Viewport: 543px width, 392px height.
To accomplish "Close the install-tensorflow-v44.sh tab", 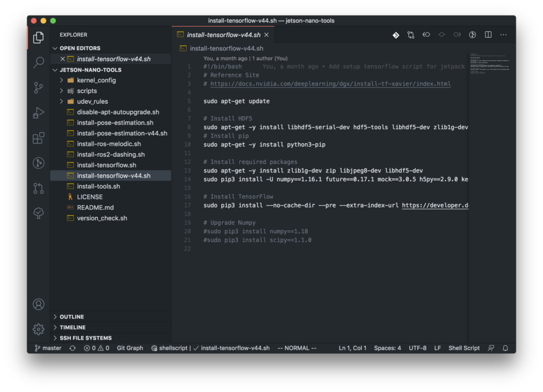I will pos(266,35).
